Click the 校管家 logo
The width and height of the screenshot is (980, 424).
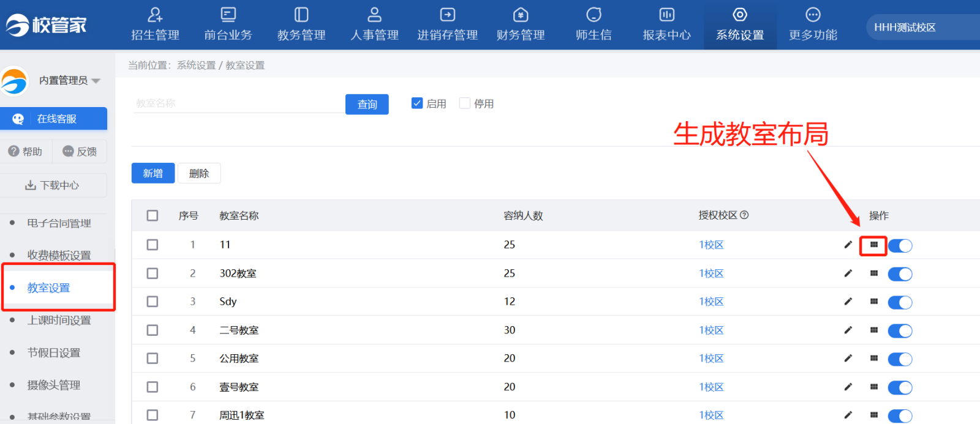click(x=47, y=25)
